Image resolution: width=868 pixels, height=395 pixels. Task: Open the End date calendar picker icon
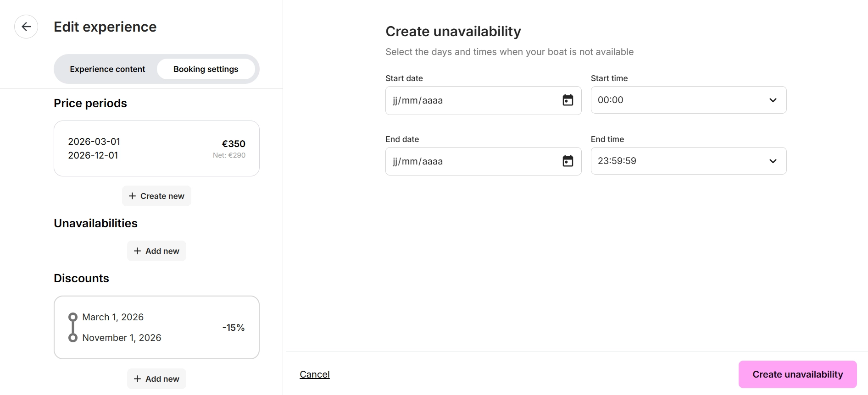point(568,161)
